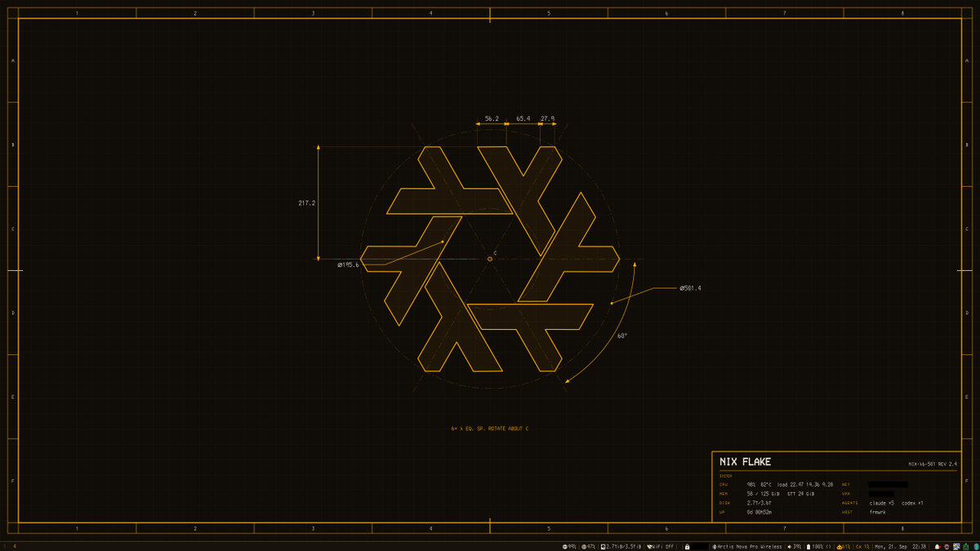Click the DISK value 2.7T/3.6T
This screenshot has height=551, width=980.
point(759,503)
